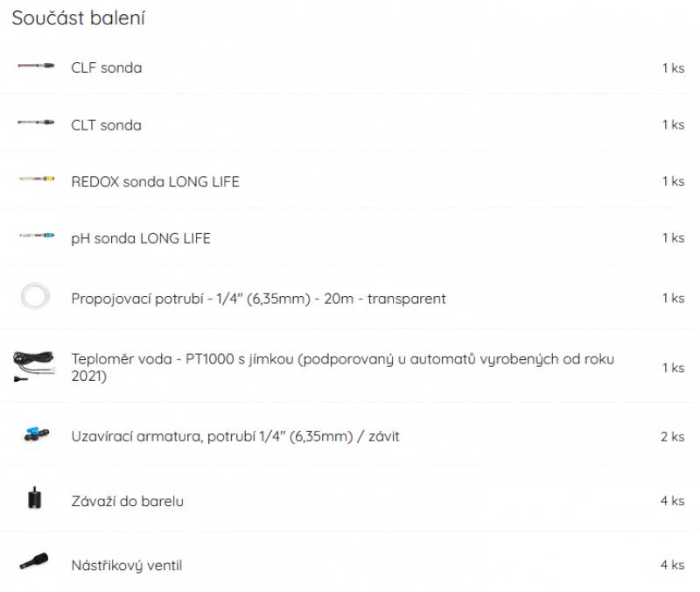Open the transparent tubing coil image
This screenshot has height=592, width=700.
(x=35, y=296)
